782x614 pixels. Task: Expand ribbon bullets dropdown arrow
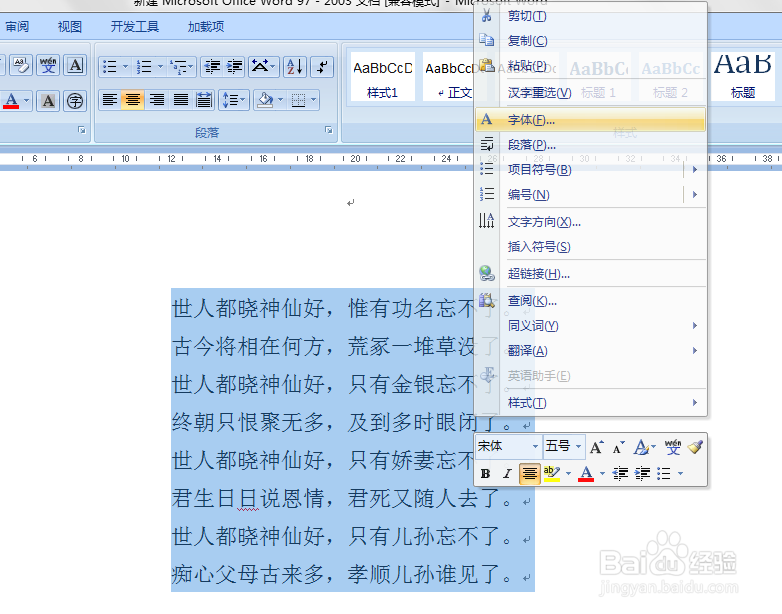click(126, 66)
